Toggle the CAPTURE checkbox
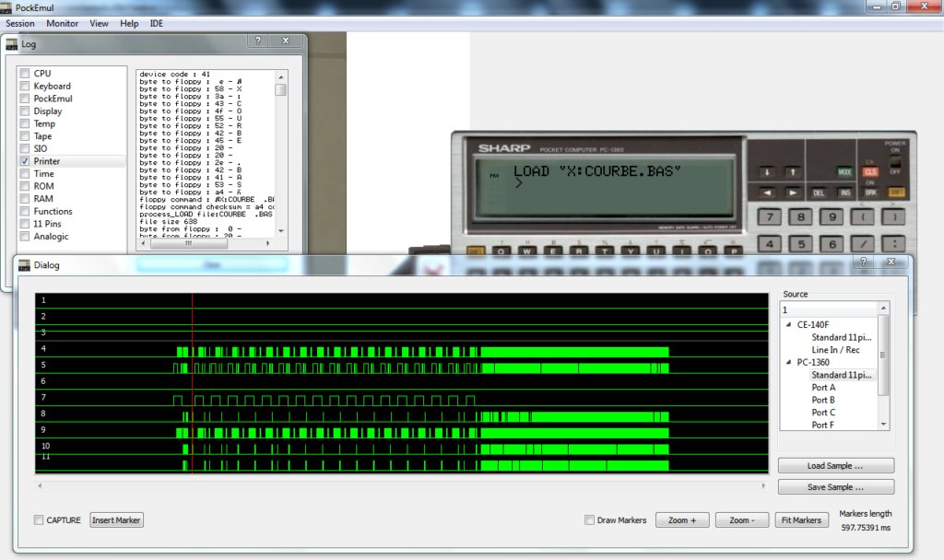The image size is (944, 560). pyautogui.click(x=39, y=519)
